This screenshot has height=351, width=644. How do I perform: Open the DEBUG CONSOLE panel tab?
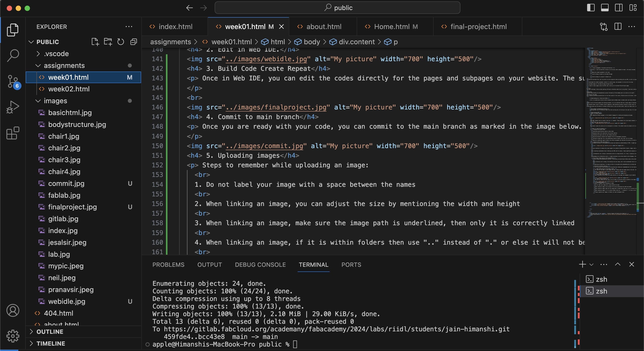[x=260, y=265]
